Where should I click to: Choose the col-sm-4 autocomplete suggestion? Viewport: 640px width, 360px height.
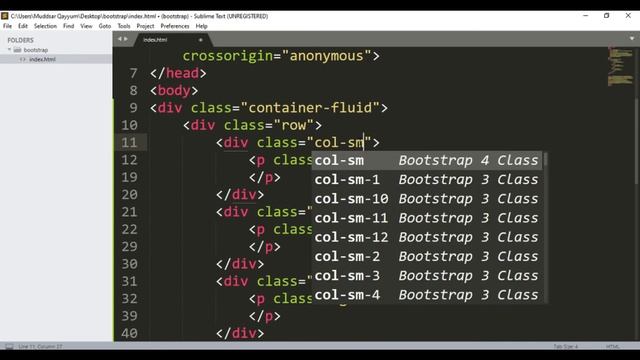(x=427, y=295)
